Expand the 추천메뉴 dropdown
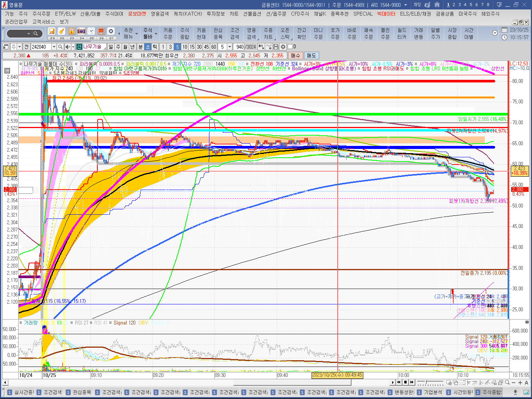Screen dimensions: 532x399 (x=136, y=33)
